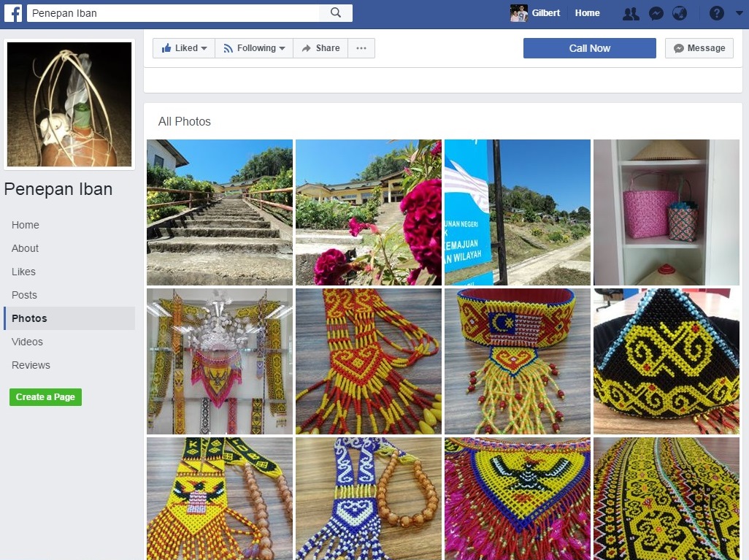Image resolution: width=749 pixels, height=560 pixels.
Task: Open the pink woven baskets photo
Action: (667, 212)
